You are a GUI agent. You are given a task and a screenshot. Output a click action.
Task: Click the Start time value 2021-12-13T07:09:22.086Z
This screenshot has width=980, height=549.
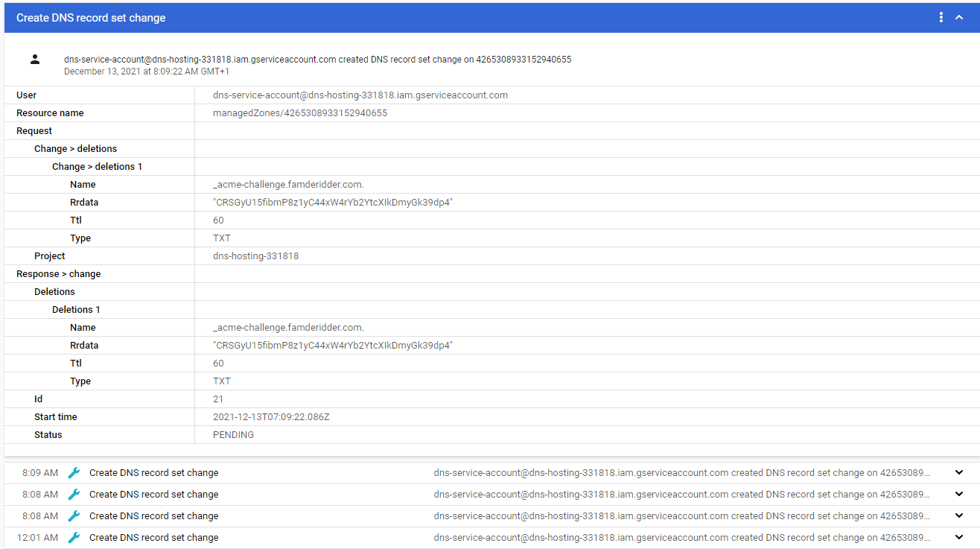coord(270,416)
